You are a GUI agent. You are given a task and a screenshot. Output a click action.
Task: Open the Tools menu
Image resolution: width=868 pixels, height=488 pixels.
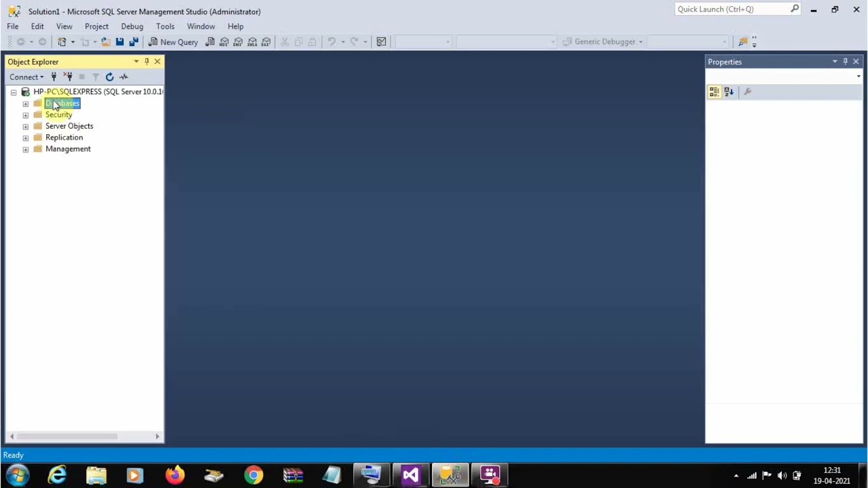165,26
